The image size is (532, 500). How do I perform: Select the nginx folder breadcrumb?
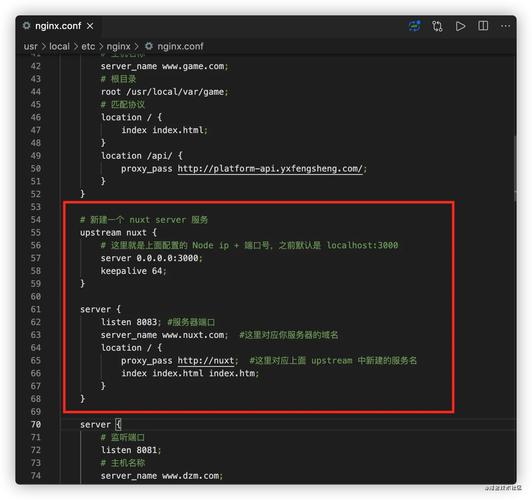tap(118, 46)
